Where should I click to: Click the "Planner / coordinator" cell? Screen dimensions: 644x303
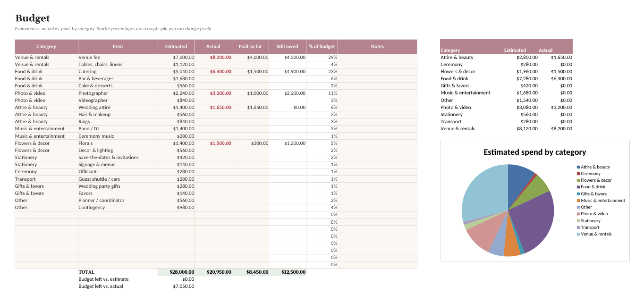118,201
